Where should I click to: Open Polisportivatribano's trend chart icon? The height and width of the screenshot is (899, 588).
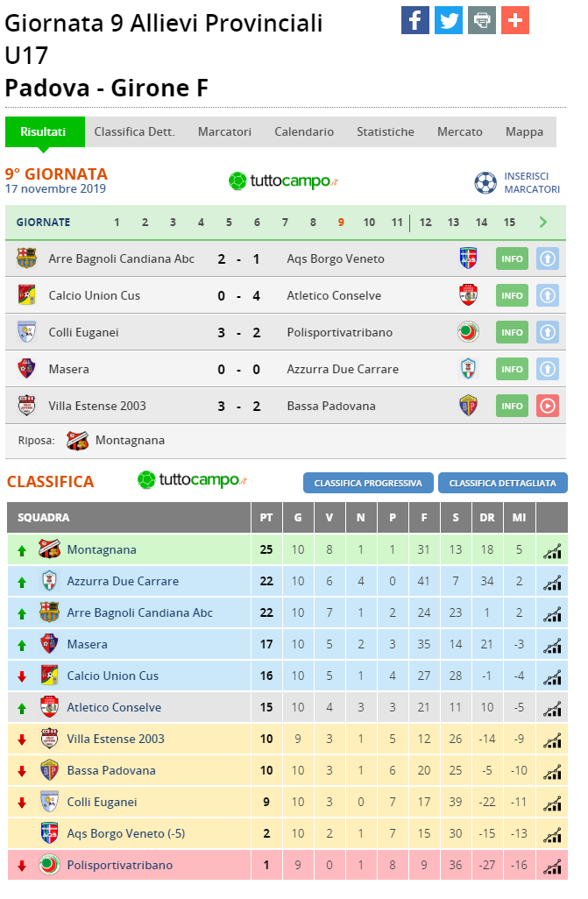point(552,866)
